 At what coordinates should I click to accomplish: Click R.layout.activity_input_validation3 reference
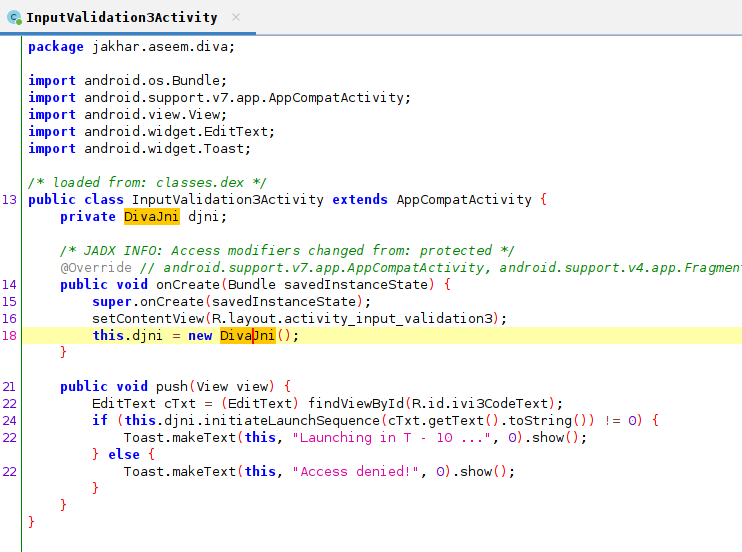point(353,319)
